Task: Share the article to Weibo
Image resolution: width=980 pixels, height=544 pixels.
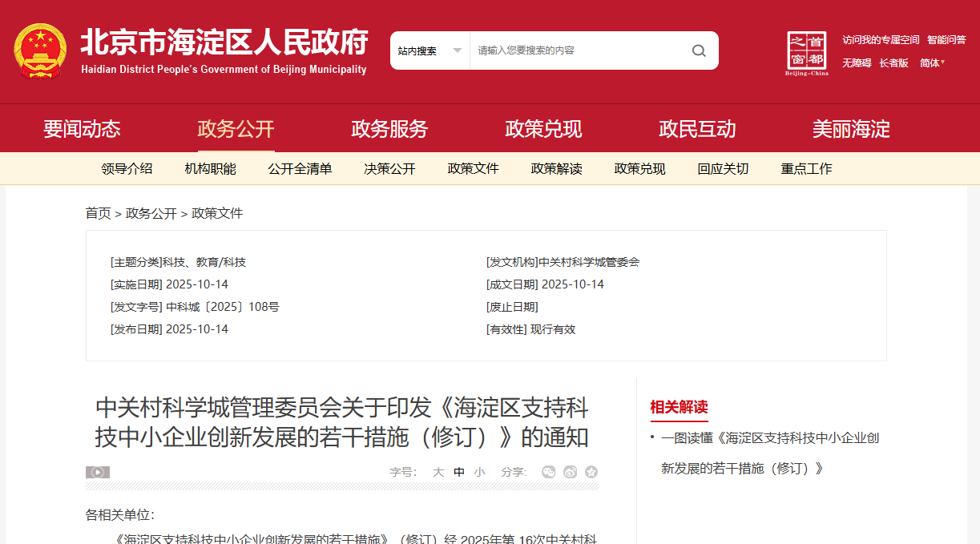Action: coord(571,472)
